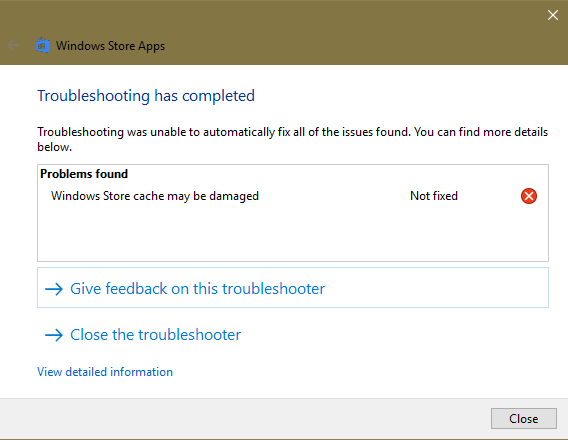Click the 'Troubleshooting has completed' heading
This screenshot has height=440, width=568.
coord(146,96)
